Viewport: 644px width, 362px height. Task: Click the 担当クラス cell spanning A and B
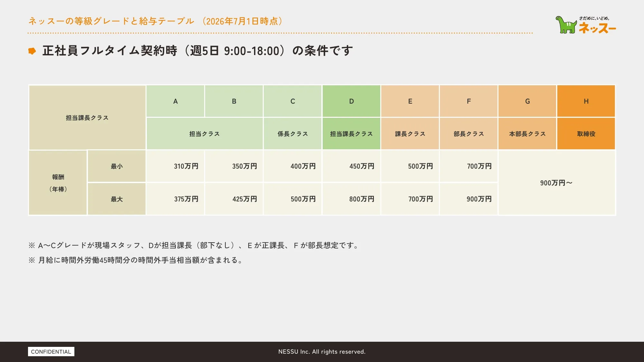pyautogui.click(x=205, y=134)
